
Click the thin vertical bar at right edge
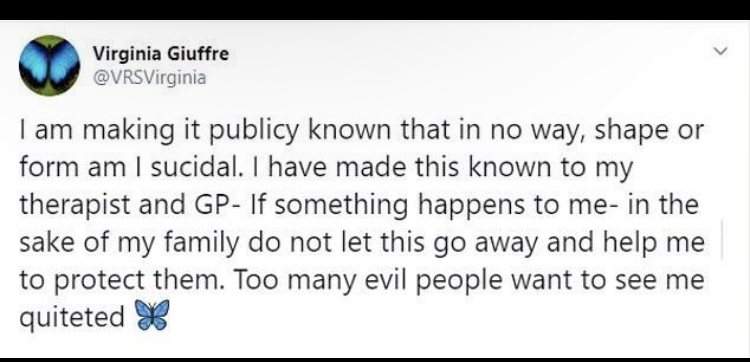722,240
